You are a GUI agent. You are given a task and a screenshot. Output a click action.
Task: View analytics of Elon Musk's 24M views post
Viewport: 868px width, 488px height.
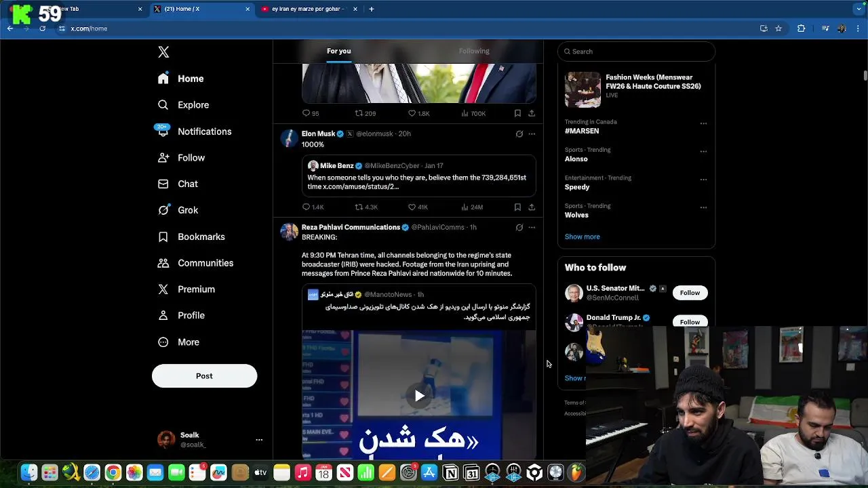point(472,207)
